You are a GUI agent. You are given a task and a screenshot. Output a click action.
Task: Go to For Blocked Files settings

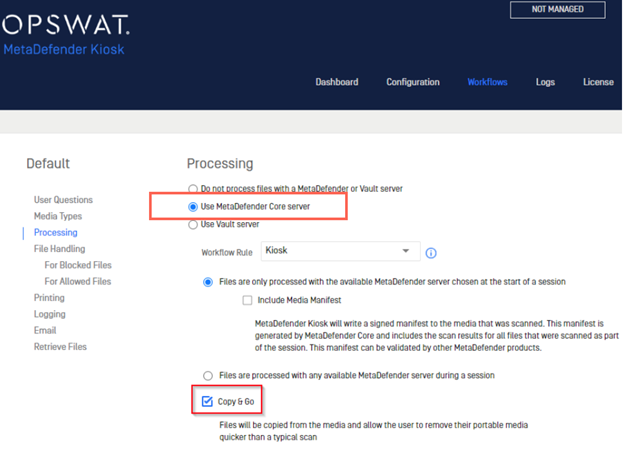tap(78, 265)
